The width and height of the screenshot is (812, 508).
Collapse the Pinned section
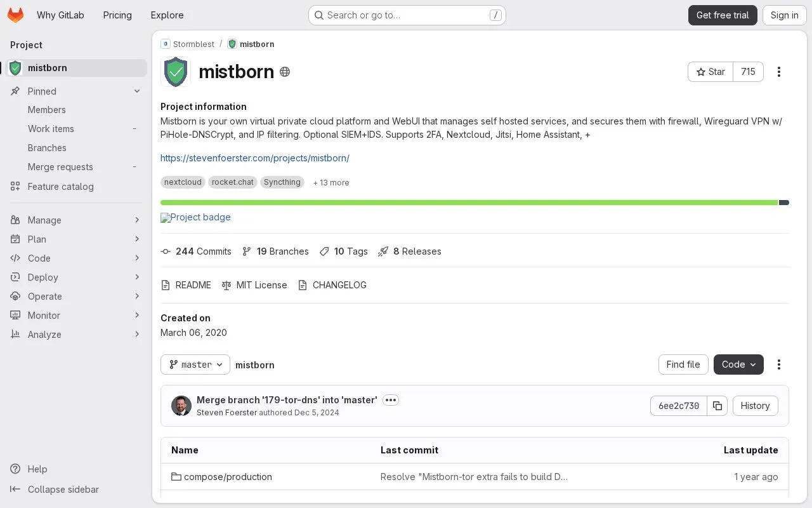[x=76, y=91]
